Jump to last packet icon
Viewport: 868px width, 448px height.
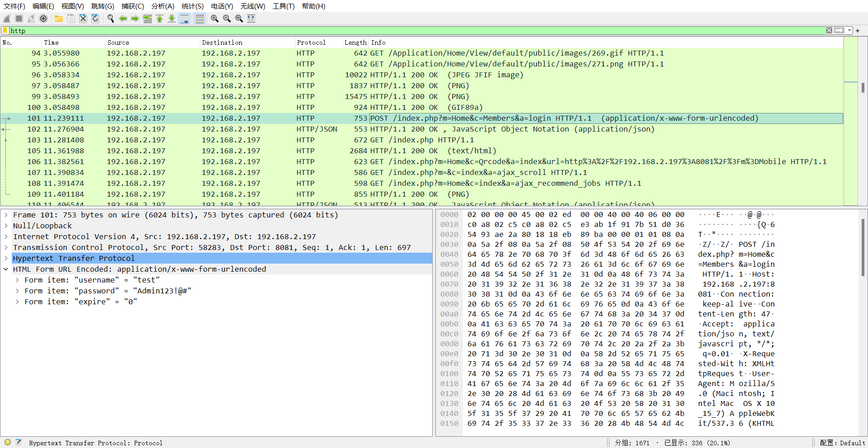172,19
